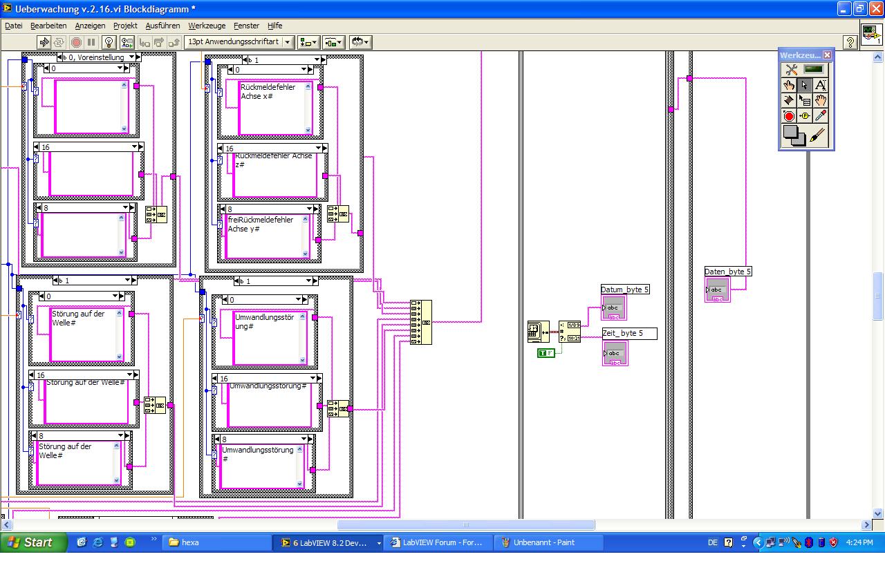
Task: Select the 'Umwandlungsstör ung#' string constant
Action: pos(270,338)
